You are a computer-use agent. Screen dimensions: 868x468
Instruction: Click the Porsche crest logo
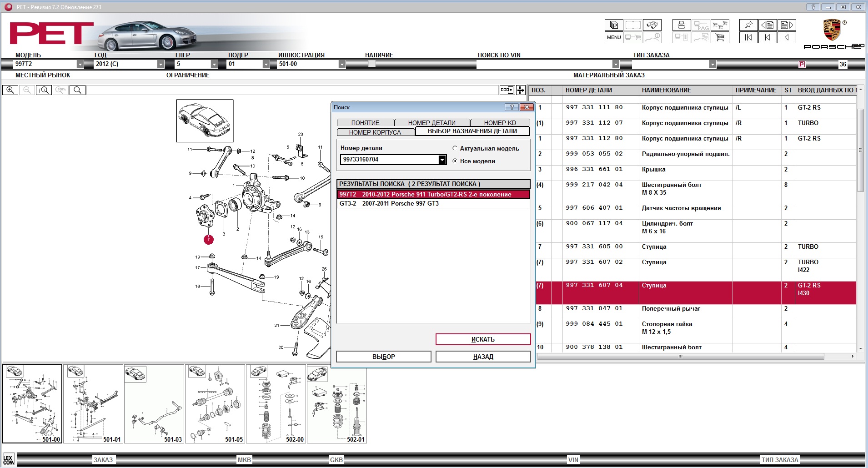tap(832, 30)
